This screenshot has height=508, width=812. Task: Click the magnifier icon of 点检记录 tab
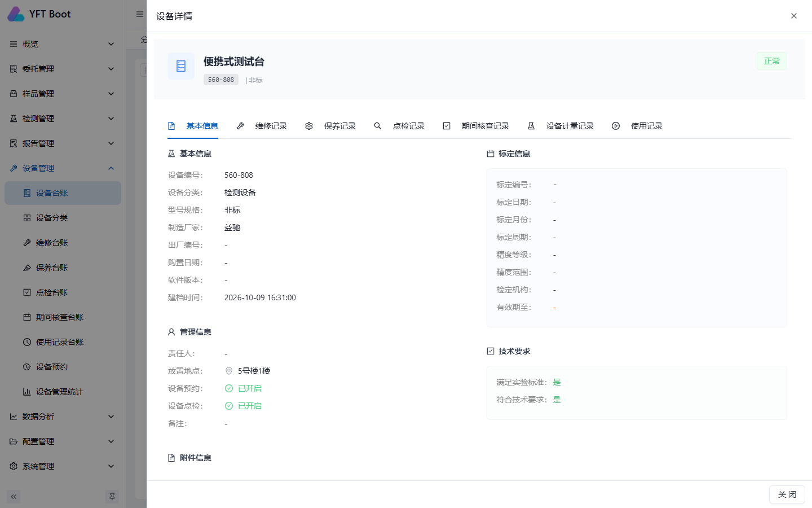point(378,126)
